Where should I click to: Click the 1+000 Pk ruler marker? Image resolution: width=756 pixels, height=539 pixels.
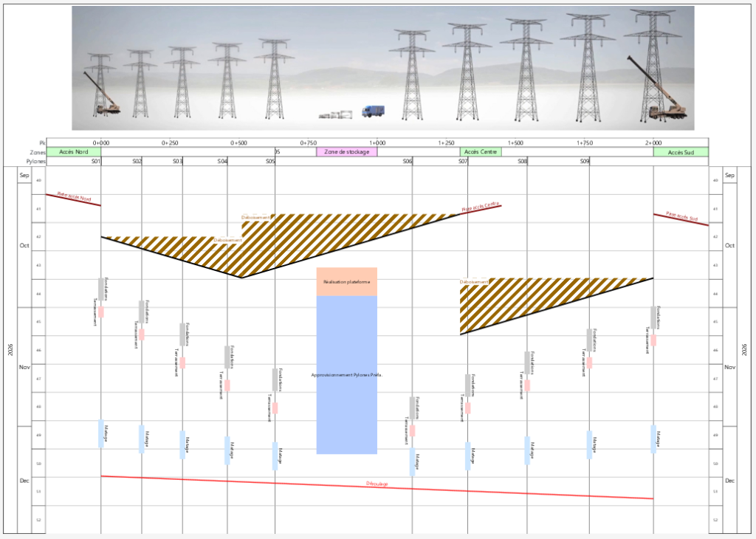tap(377, 143)
